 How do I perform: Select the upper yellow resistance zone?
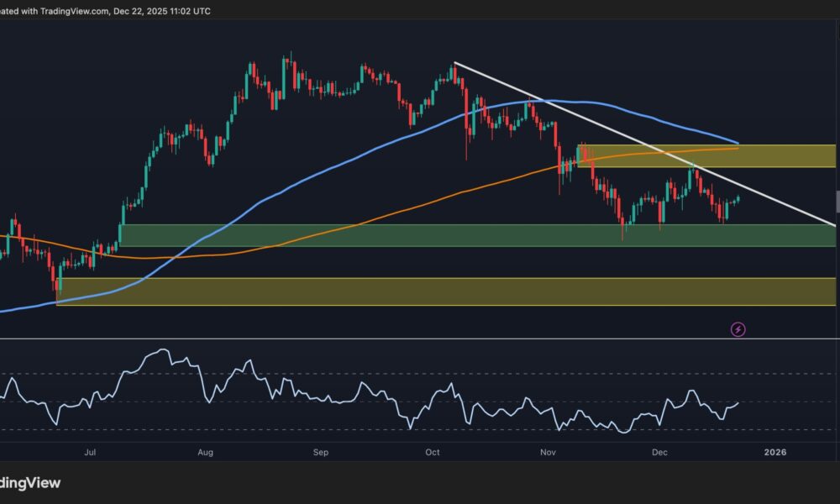(x=781, y=155)
